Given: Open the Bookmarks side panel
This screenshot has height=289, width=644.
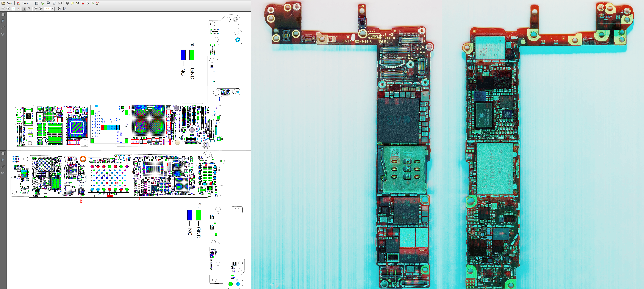Looking at the screenshot, I should point(3,21).
